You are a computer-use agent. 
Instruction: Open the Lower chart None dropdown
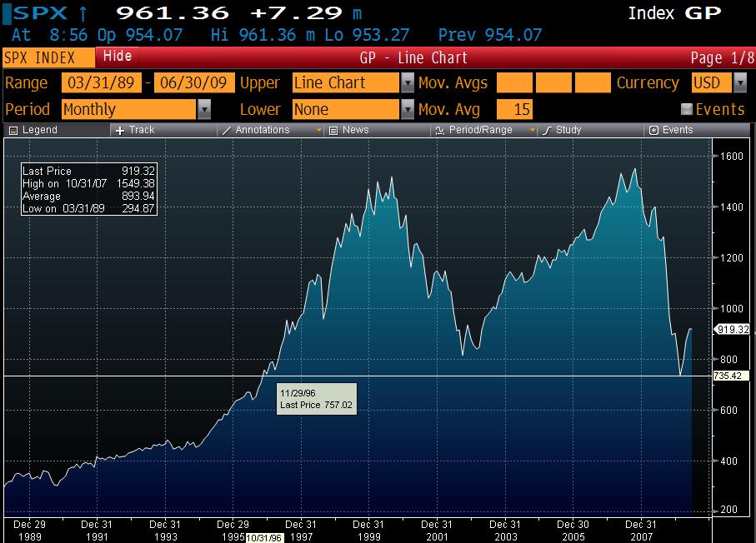[x=407, y=109]
